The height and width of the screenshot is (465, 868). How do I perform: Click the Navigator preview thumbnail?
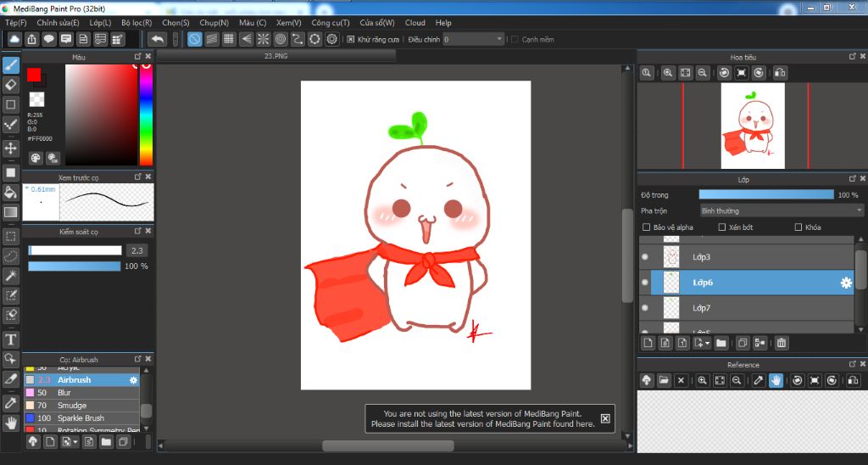pos(753,126)
